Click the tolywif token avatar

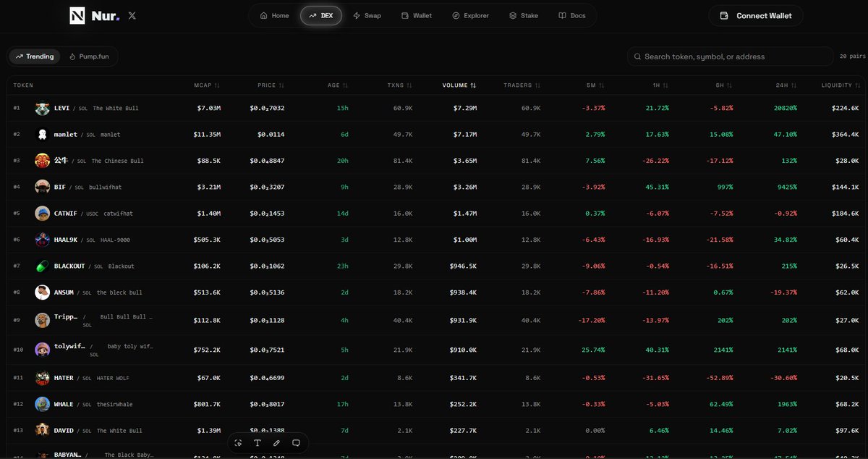coord(42,350)
